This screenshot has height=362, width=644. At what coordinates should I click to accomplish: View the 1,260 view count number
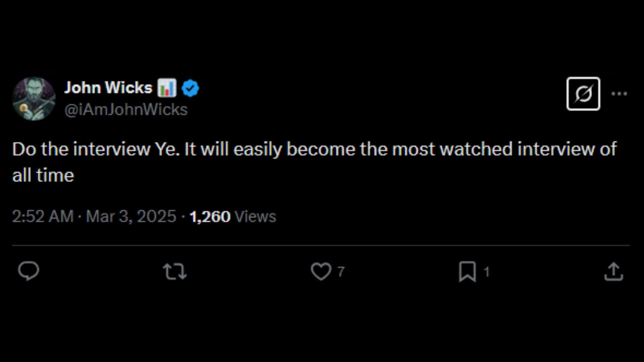coord(210,217)
